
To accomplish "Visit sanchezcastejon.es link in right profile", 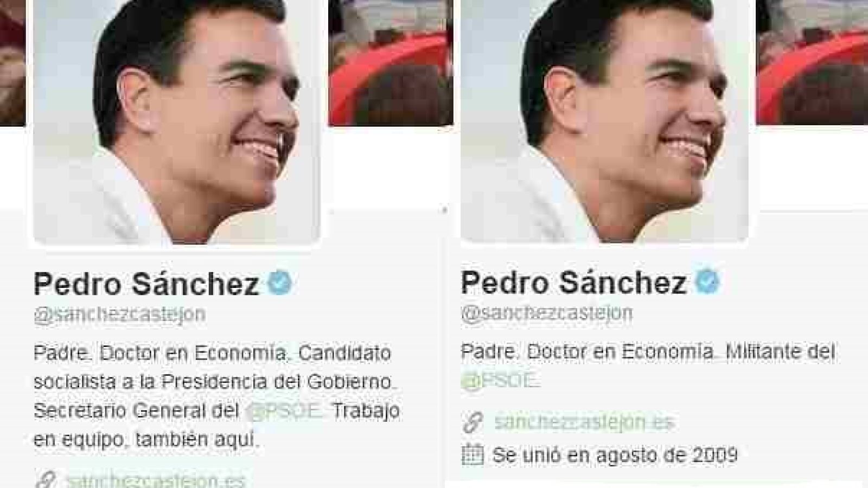I will tap(584, 422).
